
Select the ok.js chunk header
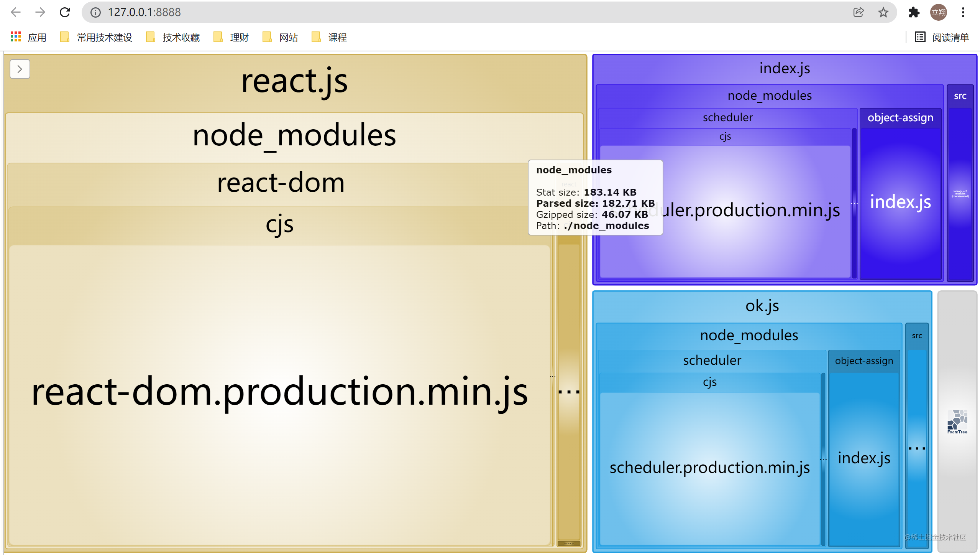coord(762,306)
